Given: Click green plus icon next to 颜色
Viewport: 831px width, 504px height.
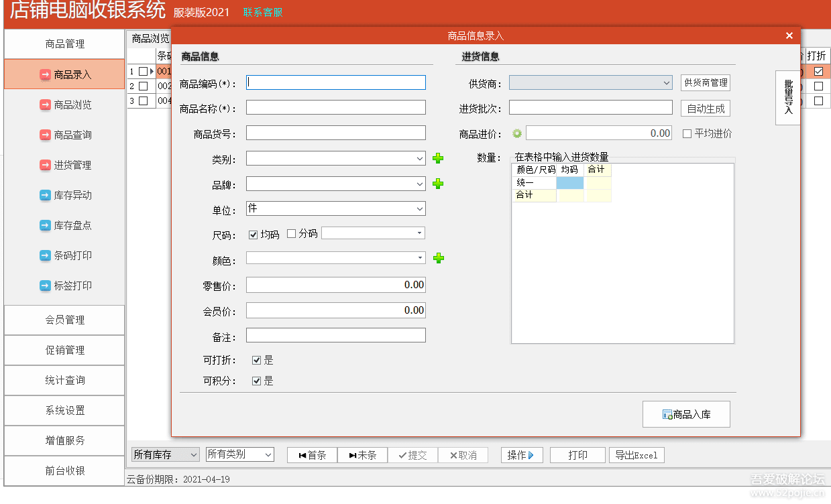Looking at the screenshot, I should tap(438, 258).
